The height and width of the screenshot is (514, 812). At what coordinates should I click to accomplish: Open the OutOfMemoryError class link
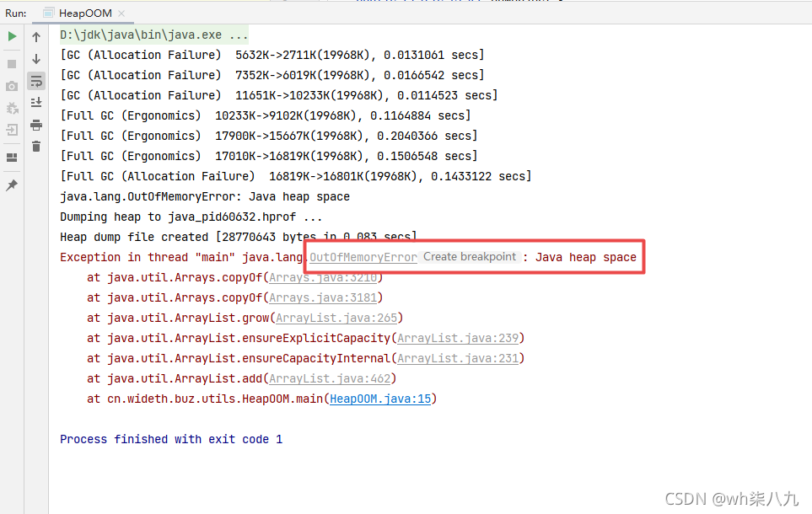(x=363, y=257)
